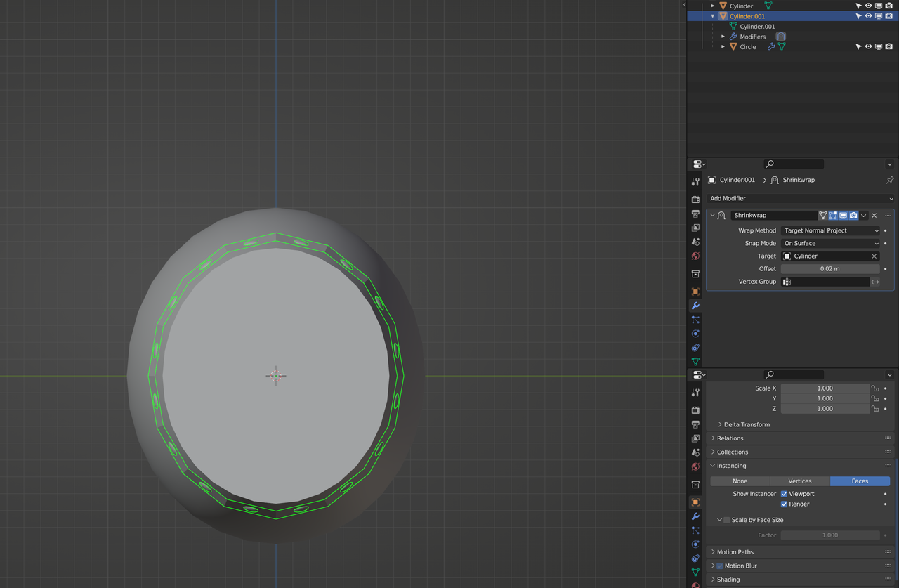Screen dimensions: 899x588
Task: Toggle Shrinkwrap render visibility camera icon
Action: (853, 216)
